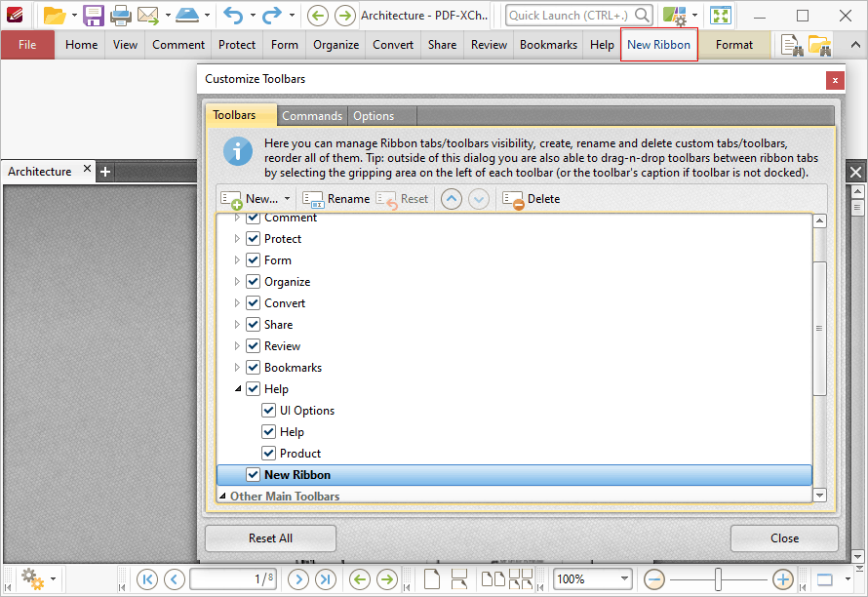Click the options gear icon in status bar
Image resolution: width=868 pixels, height=597 pixels.
point(32,579)
